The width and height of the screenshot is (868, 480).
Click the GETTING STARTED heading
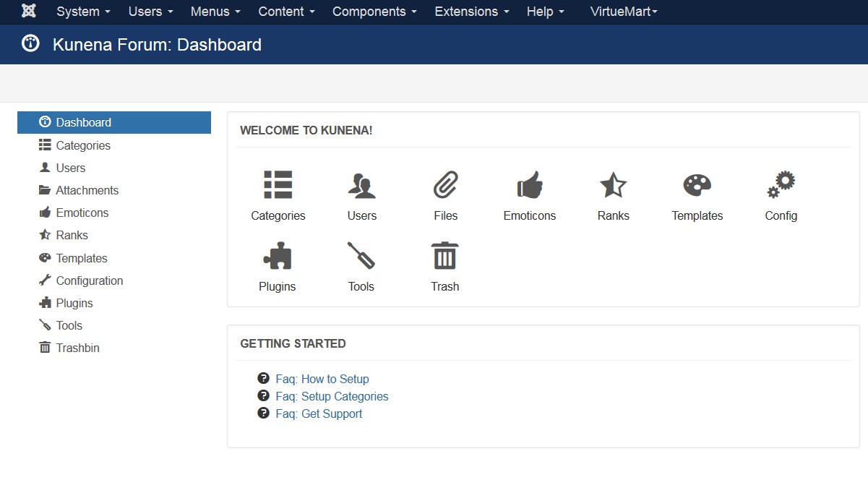tap(293, 343)
